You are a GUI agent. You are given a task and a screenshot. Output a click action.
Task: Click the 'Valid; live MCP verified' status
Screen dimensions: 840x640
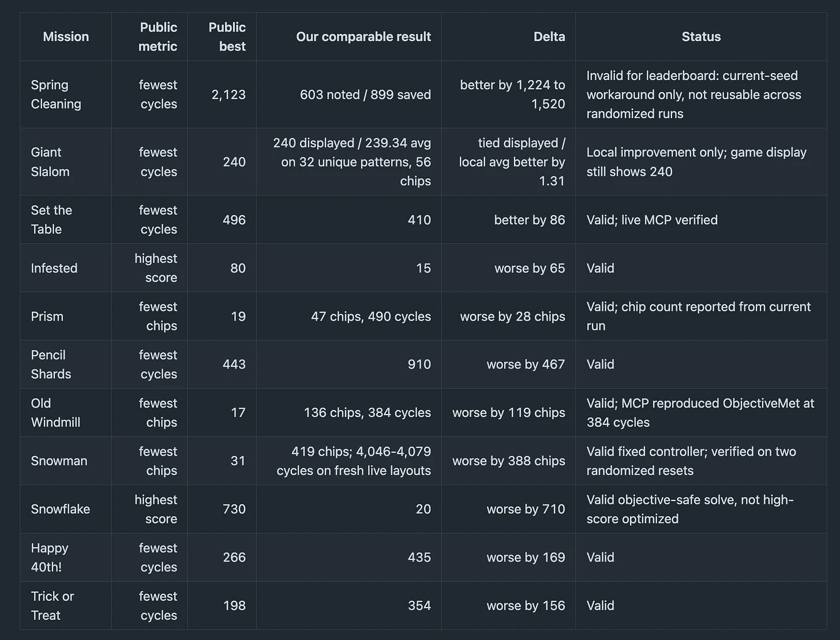652,220
